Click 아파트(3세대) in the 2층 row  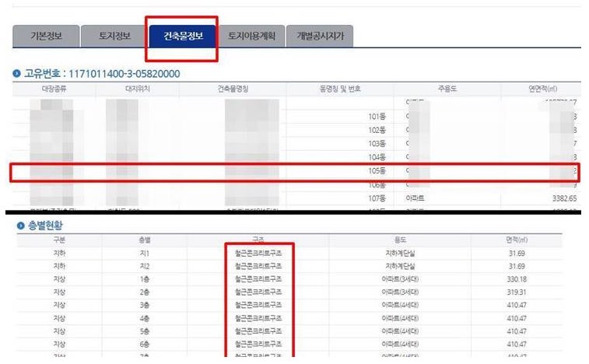(x=400, y=292)
